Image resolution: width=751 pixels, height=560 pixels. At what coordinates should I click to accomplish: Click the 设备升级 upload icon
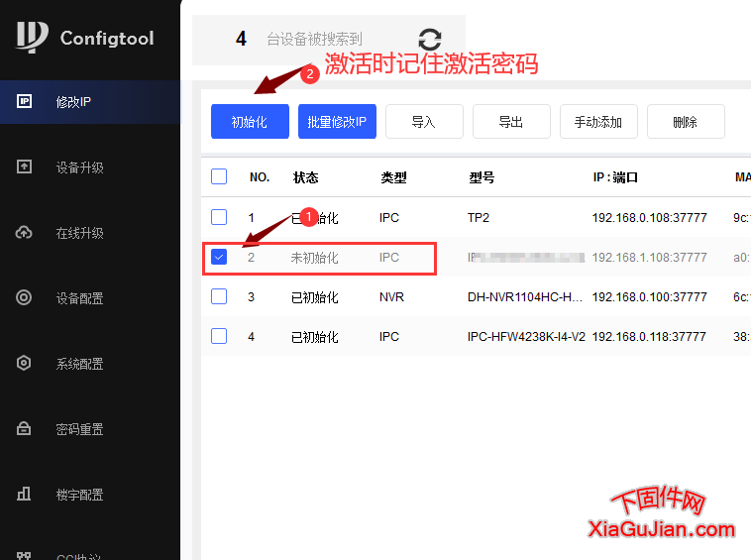point(24,167)
